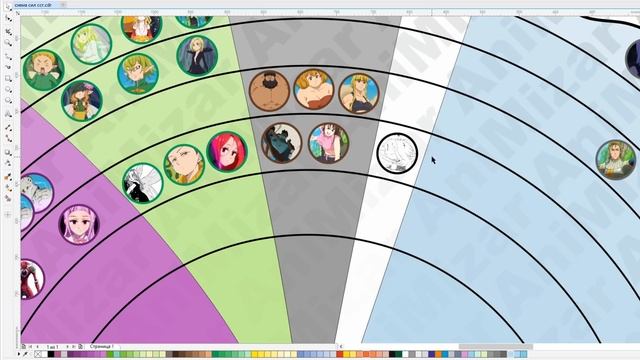640x360 pixels.
Task: Select pink-haired girl portrait in purple sector
Action: pyautogui.click(x=79, y=224)
